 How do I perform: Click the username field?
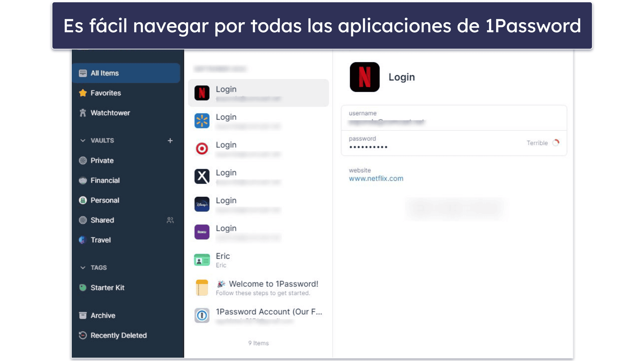pyautogui.click(x=454, y=118)
